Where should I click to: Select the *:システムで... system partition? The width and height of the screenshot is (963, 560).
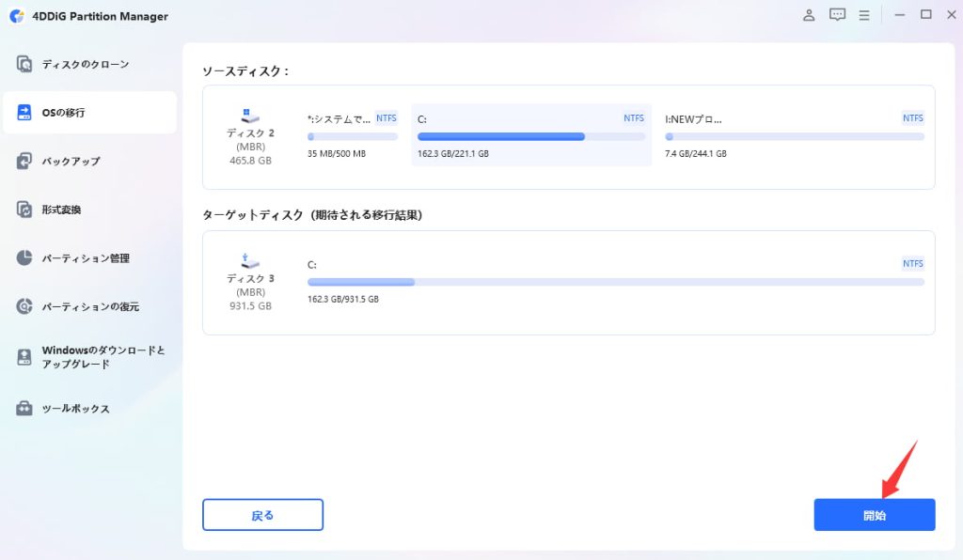353,135
